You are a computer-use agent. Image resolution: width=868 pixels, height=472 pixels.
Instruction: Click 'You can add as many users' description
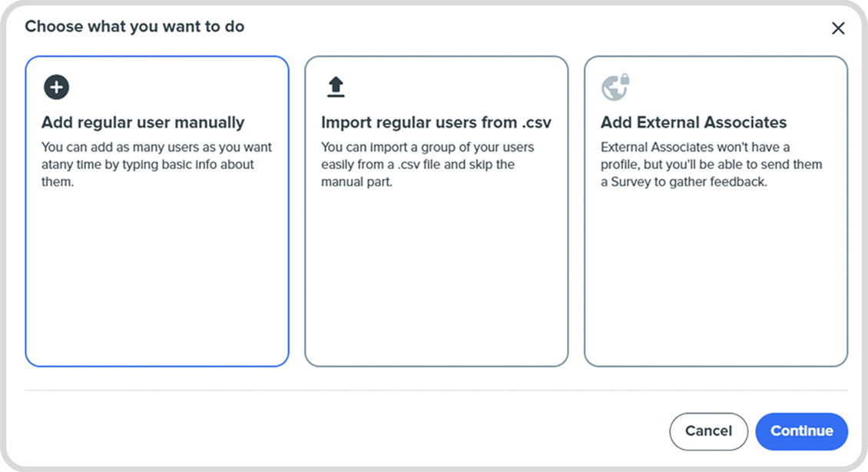157,165
